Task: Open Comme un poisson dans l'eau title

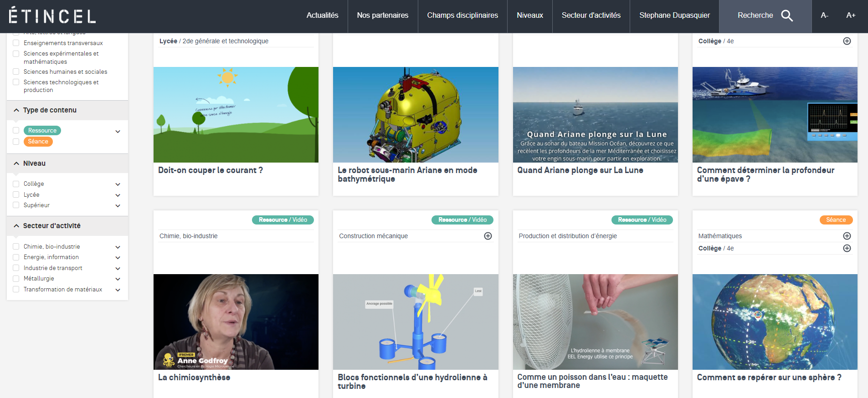Action: click(x=592, y=381)
